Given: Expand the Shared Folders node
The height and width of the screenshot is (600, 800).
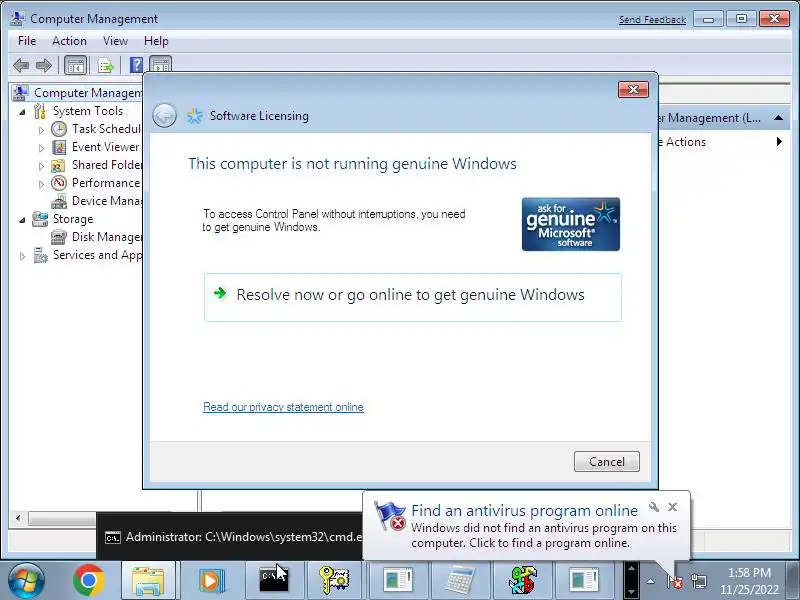Looking at the screenshot, I should coord(41,166).
